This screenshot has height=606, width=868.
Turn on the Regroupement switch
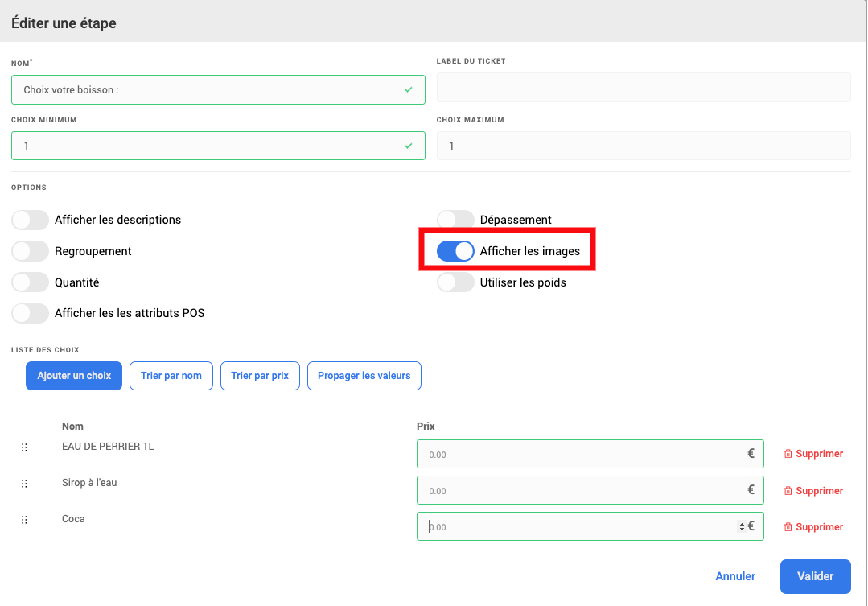tap(31, 251)
